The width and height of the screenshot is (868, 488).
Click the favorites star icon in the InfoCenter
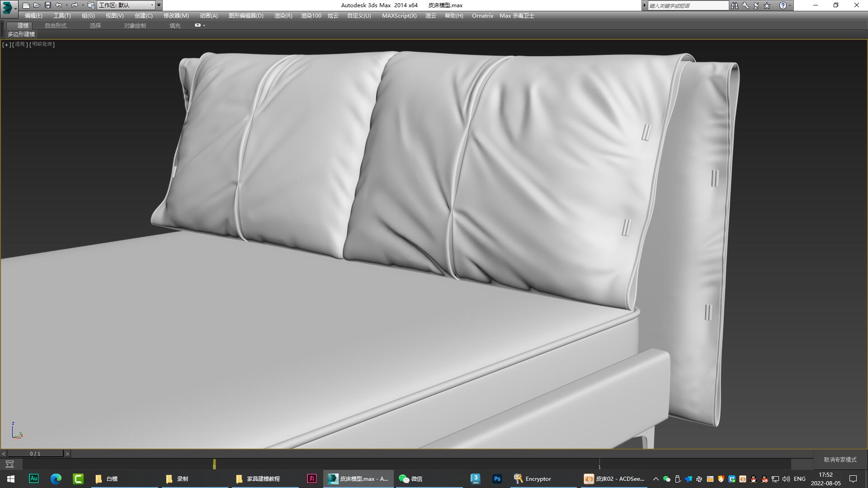pyautogui.click(x=766, y=5)
